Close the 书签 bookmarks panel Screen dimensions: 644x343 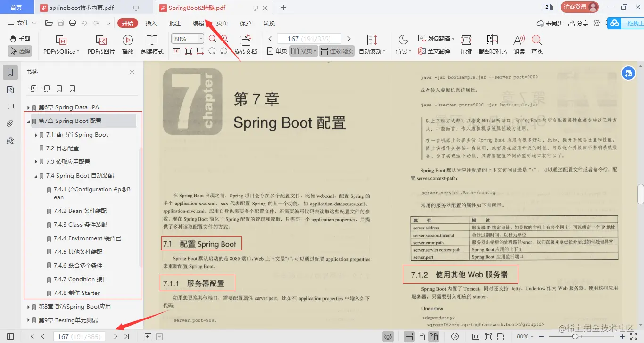[x=132, y=72]
